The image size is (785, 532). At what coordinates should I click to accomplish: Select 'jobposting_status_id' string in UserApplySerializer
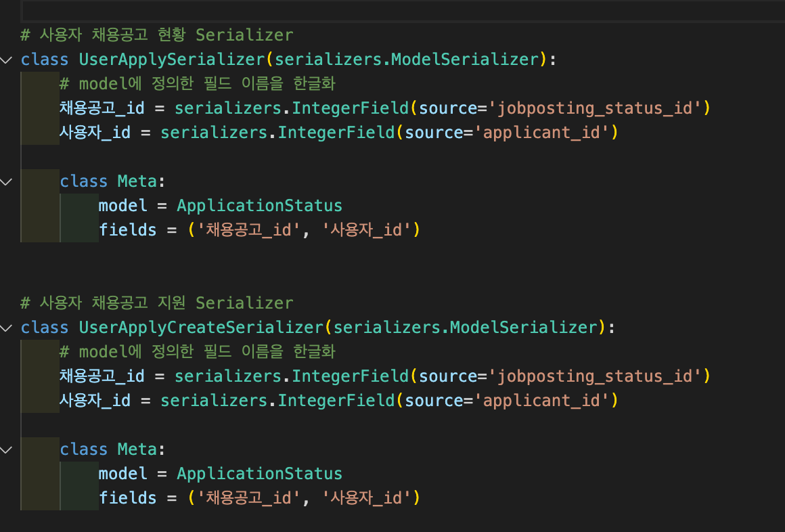[595, 108]
